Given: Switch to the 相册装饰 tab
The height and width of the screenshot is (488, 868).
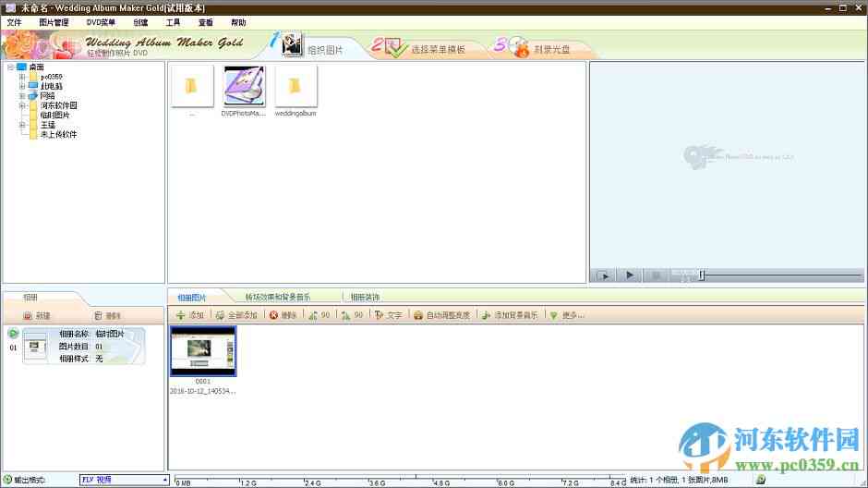Looking at the screenshot, I should pyautogui.click(x=366, y=298).
